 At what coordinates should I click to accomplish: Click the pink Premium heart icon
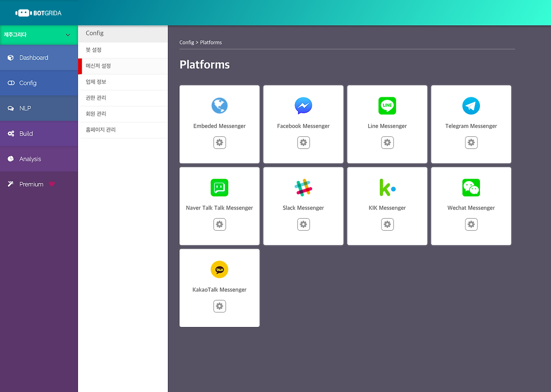(52, 184)
